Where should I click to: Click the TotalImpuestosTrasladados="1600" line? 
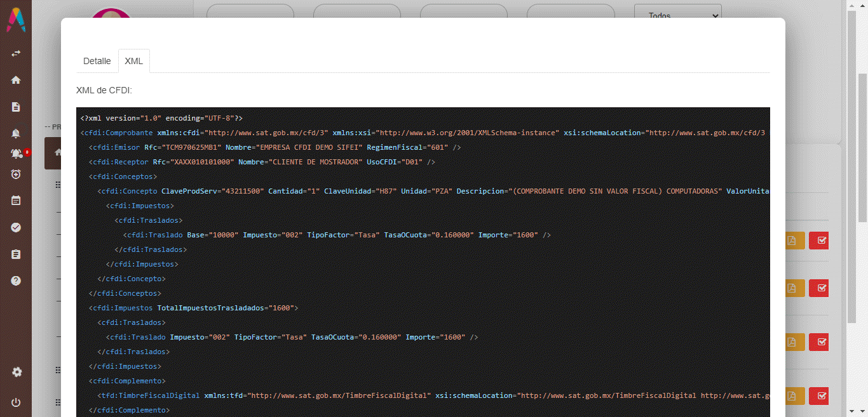(194, 308)
